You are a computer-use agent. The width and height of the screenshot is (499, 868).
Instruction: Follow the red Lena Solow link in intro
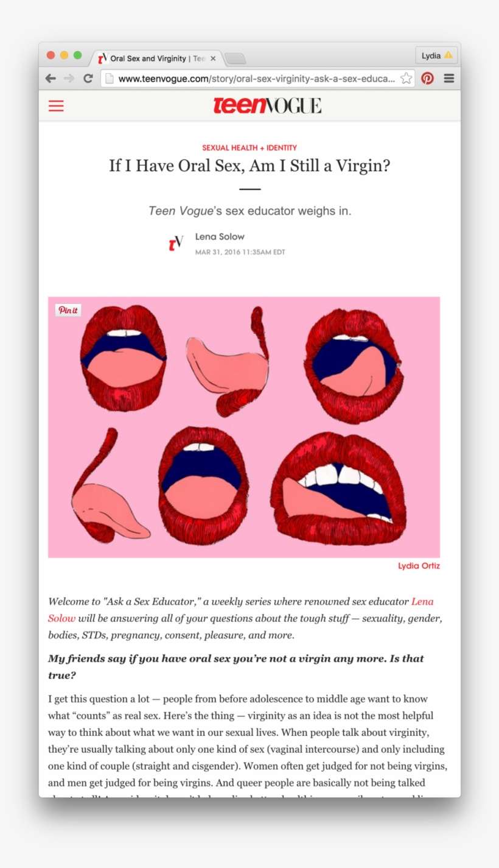pyautogui.click(x=241, y=610)
